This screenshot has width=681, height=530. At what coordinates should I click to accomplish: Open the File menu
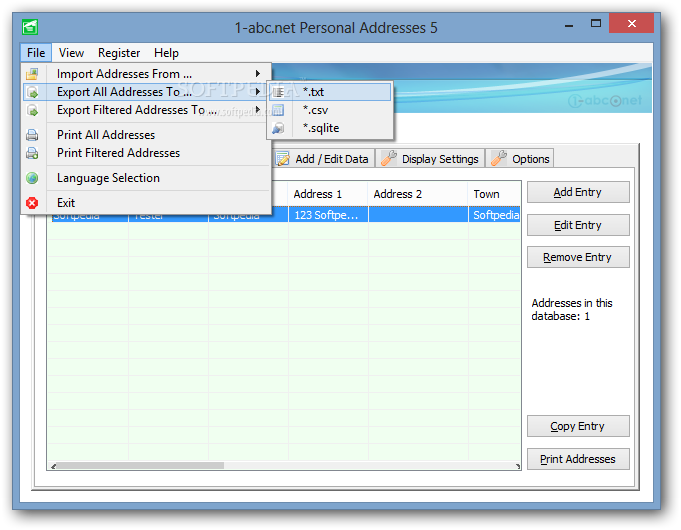coord(36,53)
